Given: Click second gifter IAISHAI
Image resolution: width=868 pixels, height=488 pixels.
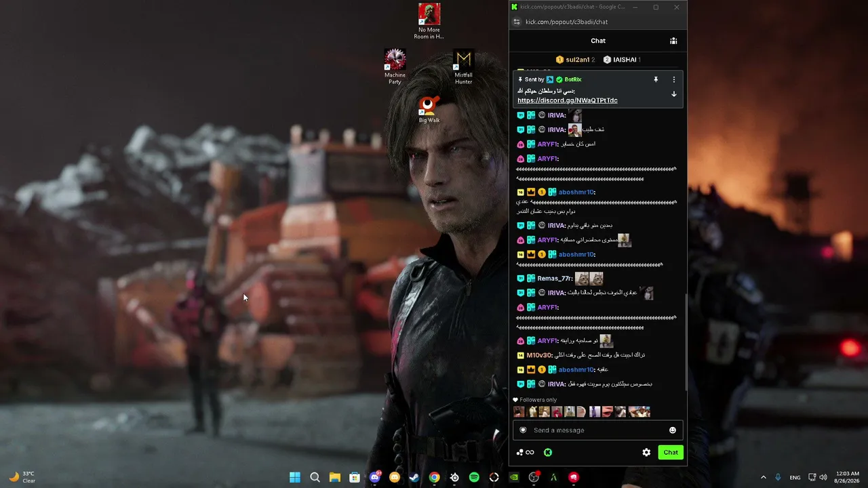Looking at the screenshot, I should pos(622,60).
